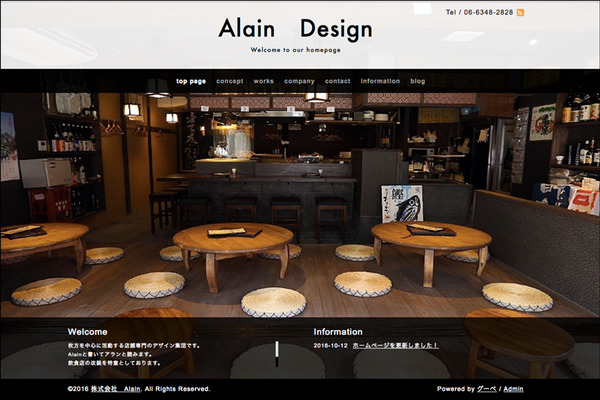The width and height of the screenshot is (600, 400).
Task: Open the information menu item
Action: [x=380, y=81]
